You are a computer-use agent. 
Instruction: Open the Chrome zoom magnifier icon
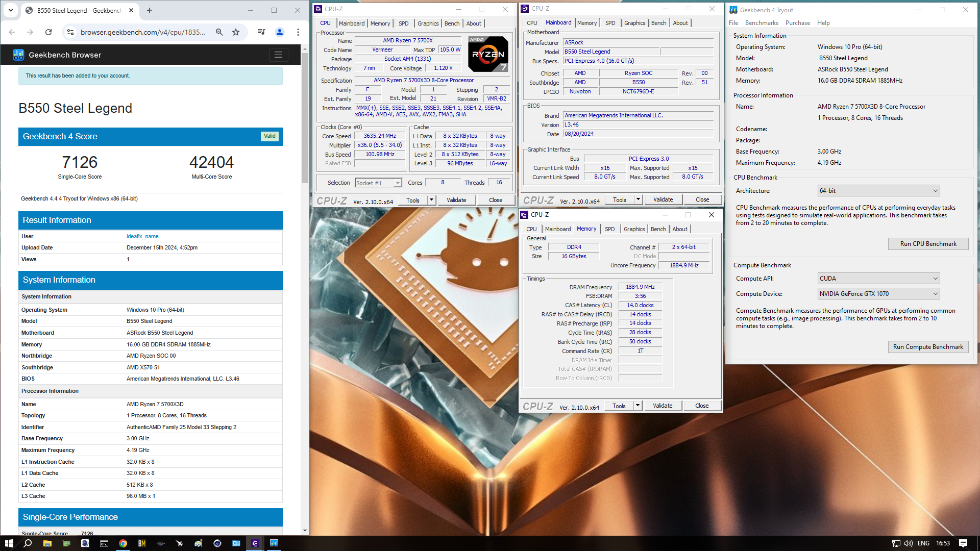[219, 32]
